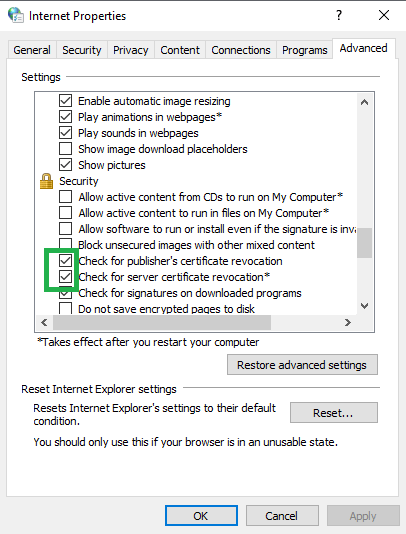Switch to the Privacy tab
The image size is (406, 534).
click(x=131, y=50)
